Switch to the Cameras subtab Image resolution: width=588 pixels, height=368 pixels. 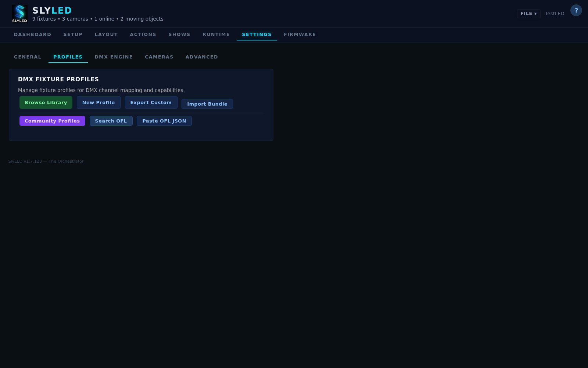pos(159,57)
